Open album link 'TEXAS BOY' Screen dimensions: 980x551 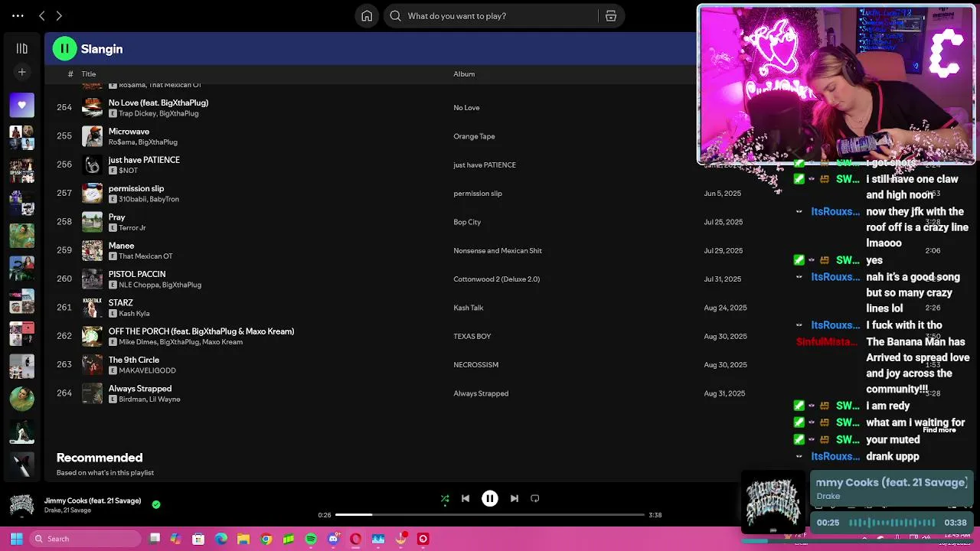[x=472, y=336]
